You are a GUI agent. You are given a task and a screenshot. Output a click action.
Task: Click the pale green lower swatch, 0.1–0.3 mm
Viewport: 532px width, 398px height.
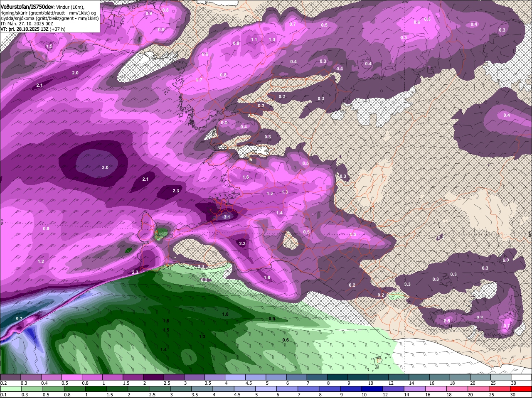(11, 389)
